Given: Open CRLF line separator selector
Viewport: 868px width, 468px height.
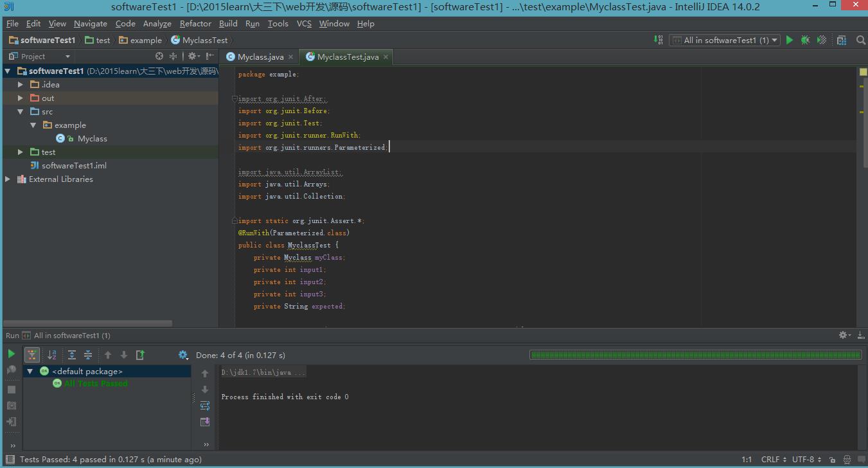Looking at the screenshot, I should (774, 460).
